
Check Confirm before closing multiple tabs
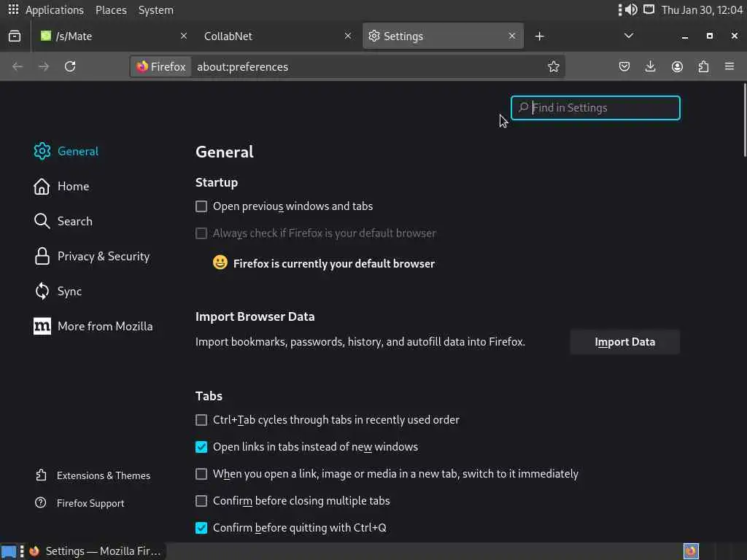[x=201, y=501]
